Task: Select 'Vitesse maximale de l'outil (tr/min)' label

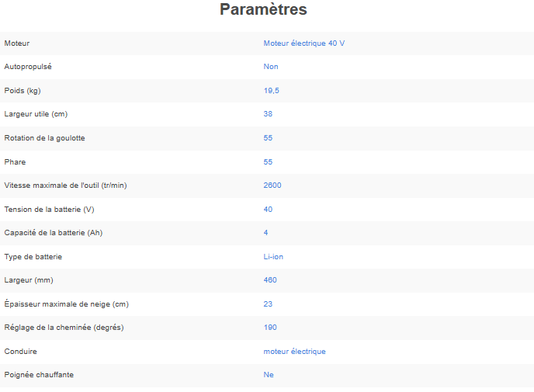Action: 65,186
